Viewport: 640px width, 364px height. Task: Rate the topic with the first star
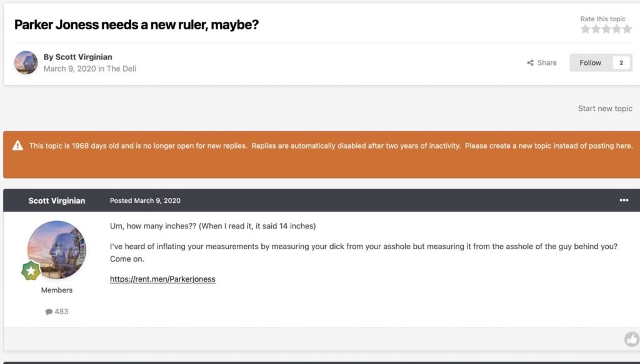click(x=586, y=29)
